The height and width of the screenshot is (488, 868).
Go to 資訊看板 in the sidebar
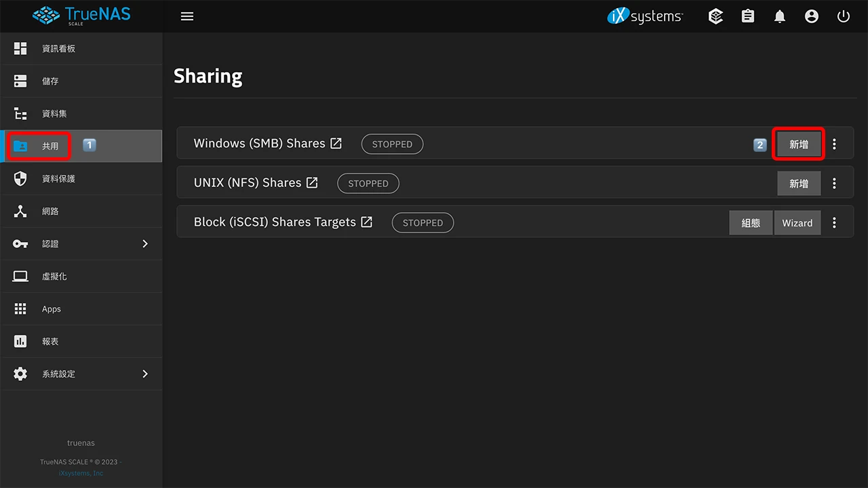tap(58, 49)
